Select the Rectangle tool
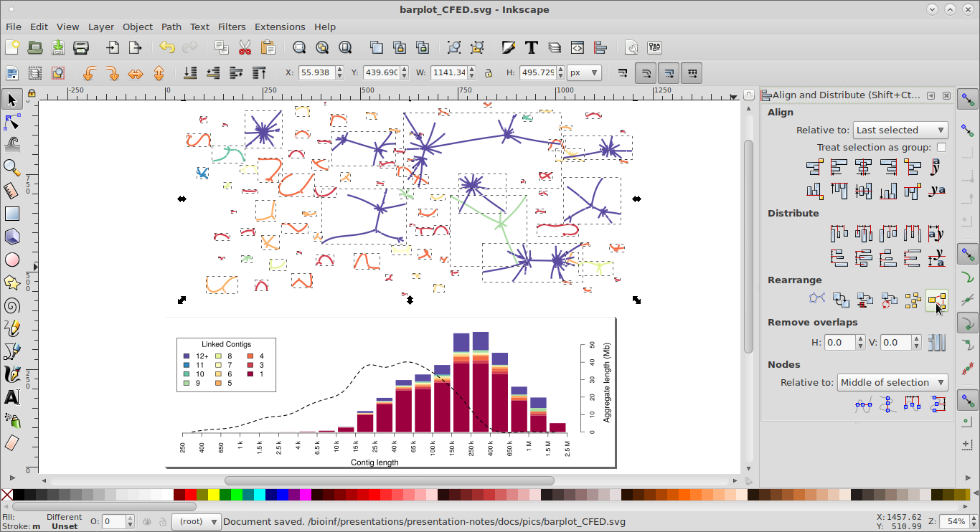The image size is (980, 532). point(11,214)
